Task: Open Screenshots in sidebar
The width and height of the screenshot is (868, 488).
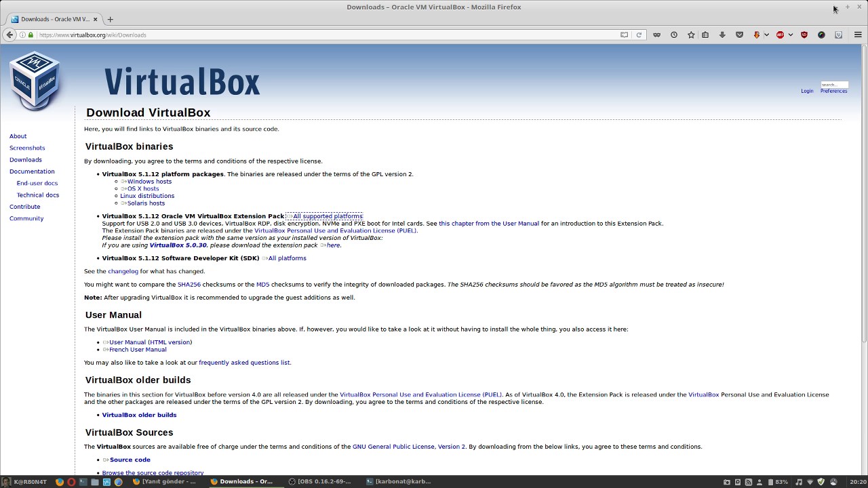Action: 27,148
